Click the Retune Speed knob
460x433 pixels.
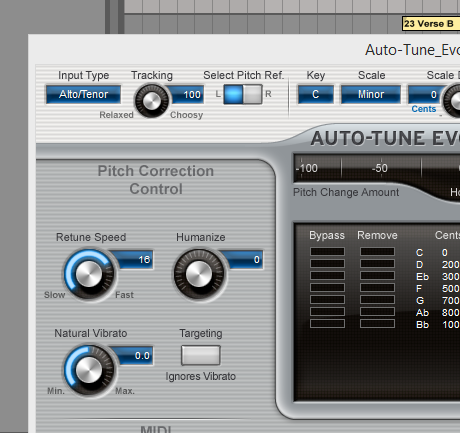89,274
